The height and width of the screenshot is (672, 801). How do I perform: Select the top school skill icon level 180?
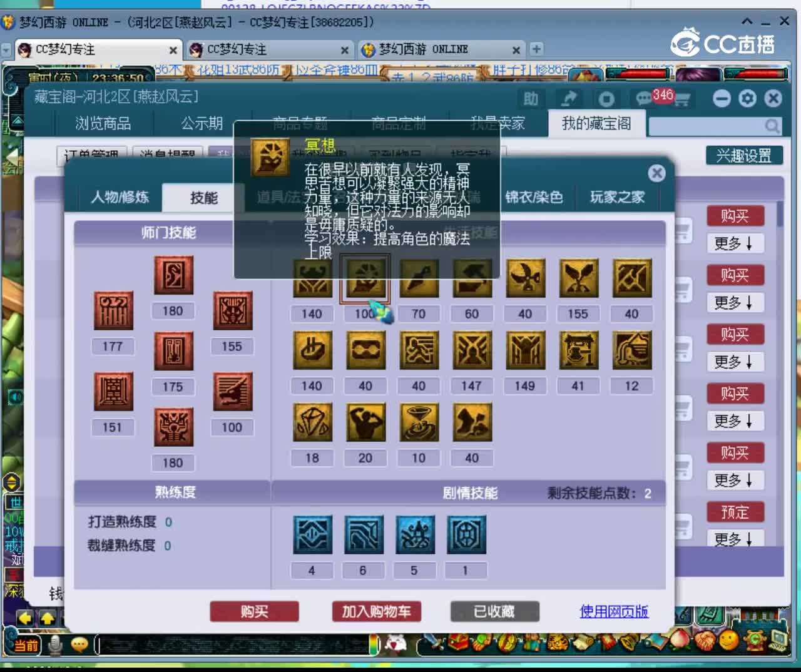coord(173,275)
